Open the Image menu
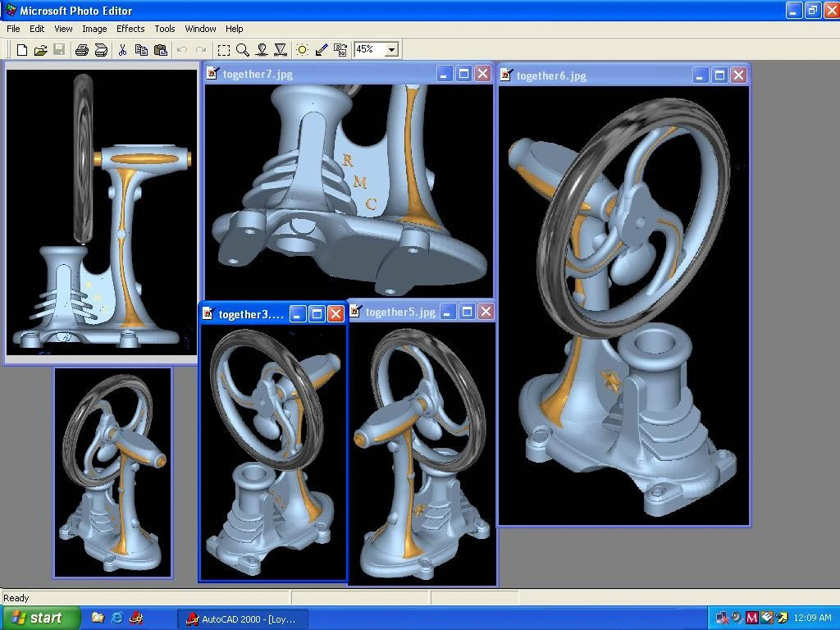 (94, 29)
